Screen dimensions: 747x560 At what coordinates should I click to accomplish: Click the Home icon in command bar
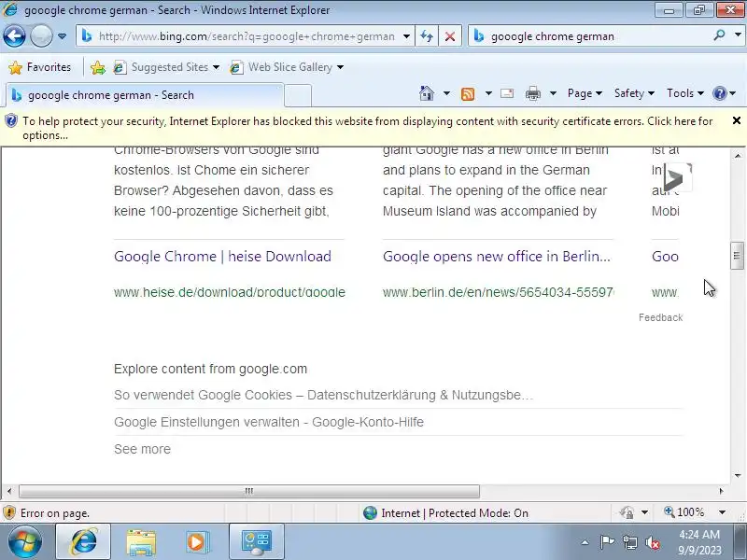pos(427,93)
